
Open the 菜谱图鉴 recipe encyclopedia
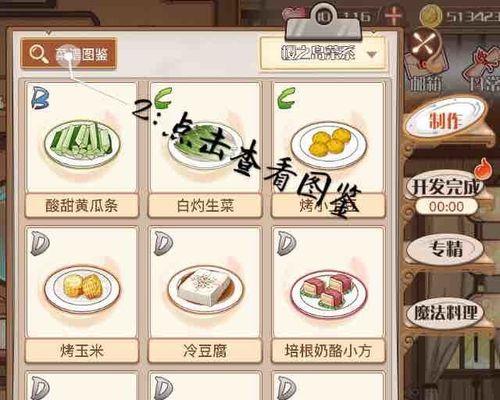[68, 53]
